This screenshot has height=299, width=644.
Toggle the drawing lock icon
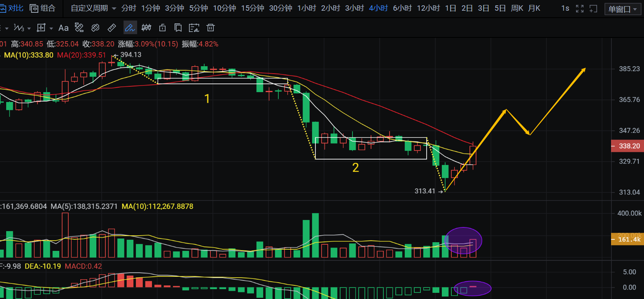pyautogui.click(x=162, y=28)
